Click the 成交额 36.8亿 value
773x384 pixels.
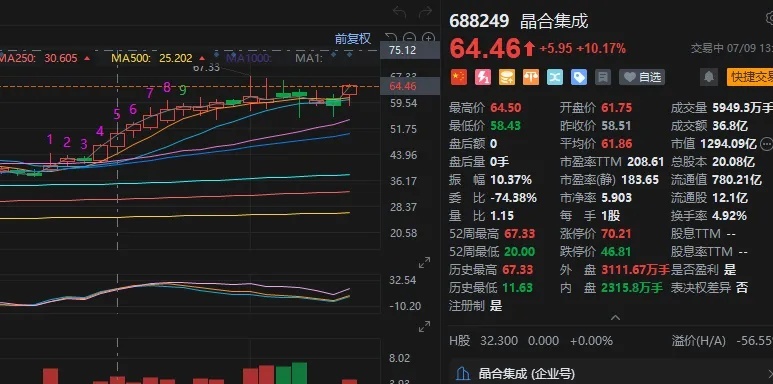730,126
